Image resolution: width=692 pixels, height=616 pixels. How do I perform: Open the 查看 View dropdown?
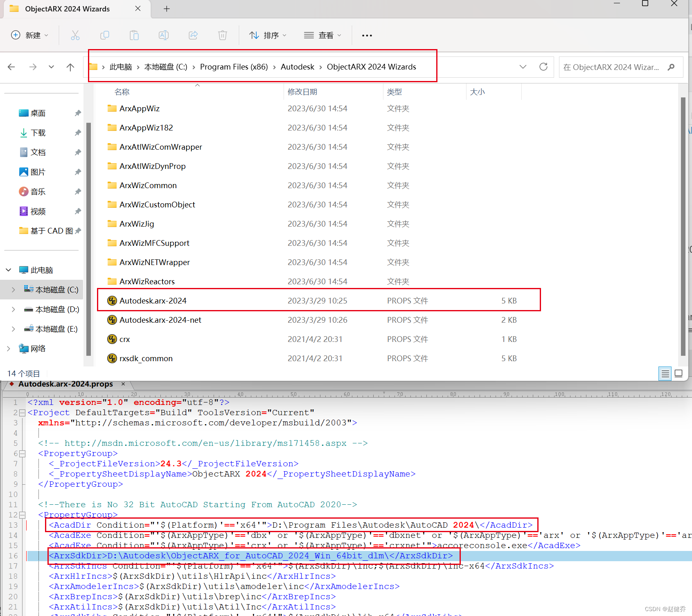(x=322, y=35)
